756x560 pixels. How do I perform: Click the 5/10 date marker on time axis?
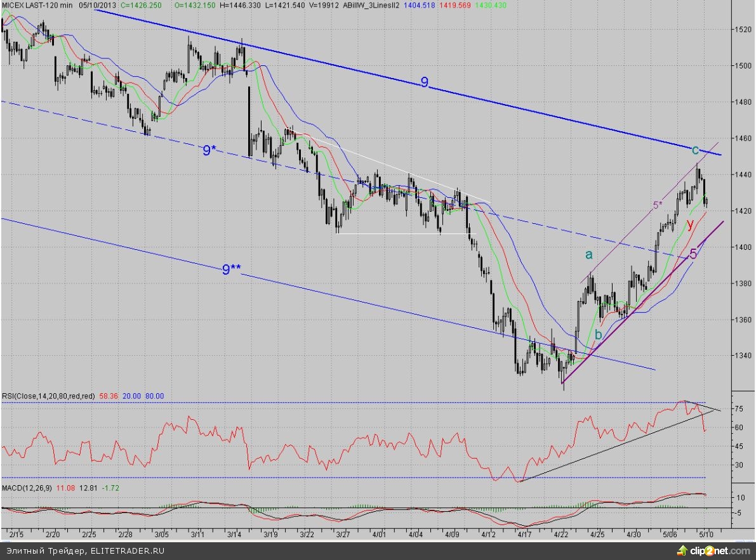coord(706,535)
